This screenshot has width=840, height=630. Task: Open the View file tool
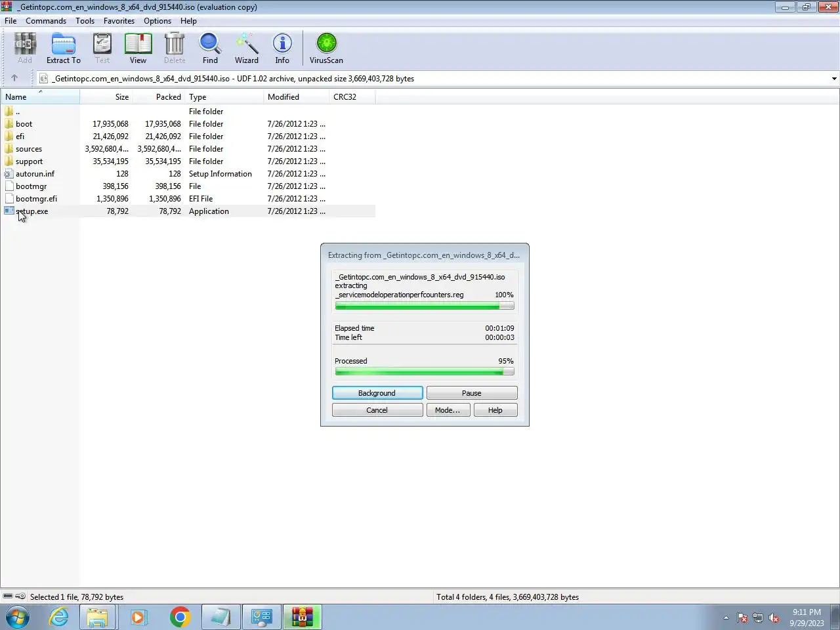coord(138,49)
